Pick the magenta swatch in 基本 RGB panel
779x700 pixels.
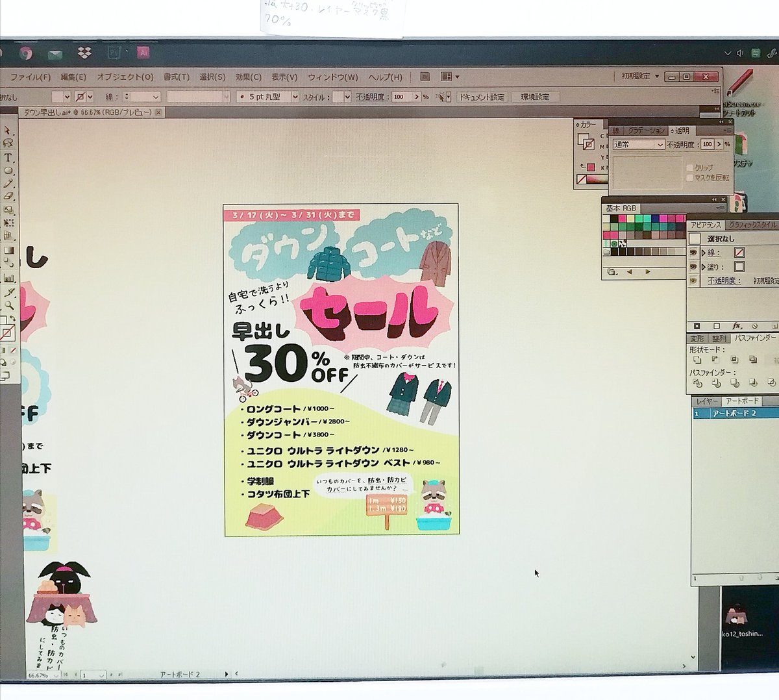click(x=663, y=218)
